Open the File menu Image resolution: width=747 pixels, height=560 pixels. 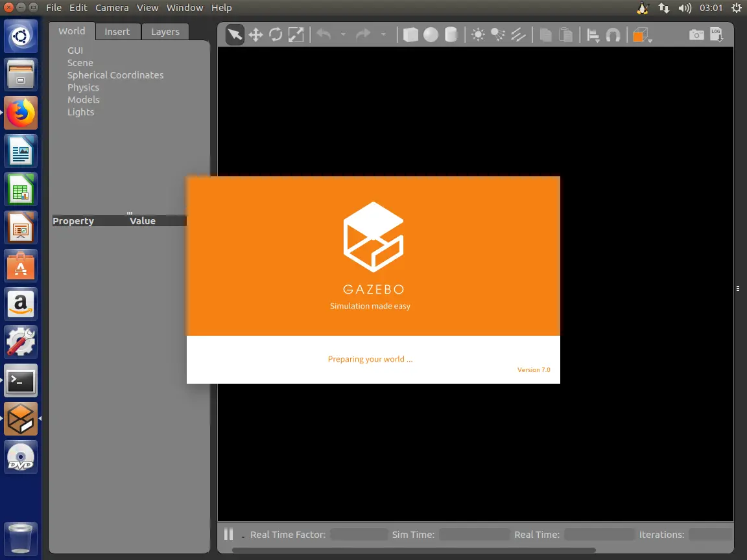[x=53, y=8]
